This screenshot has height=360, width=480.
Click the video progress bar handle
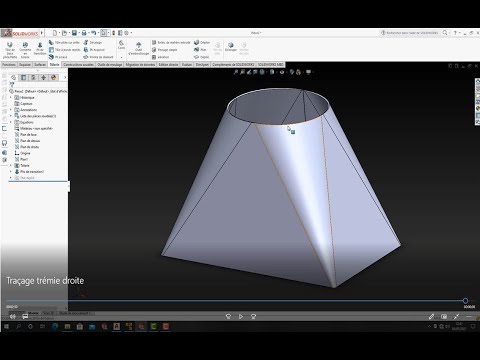pyautogui.click(x=465, y=301)
